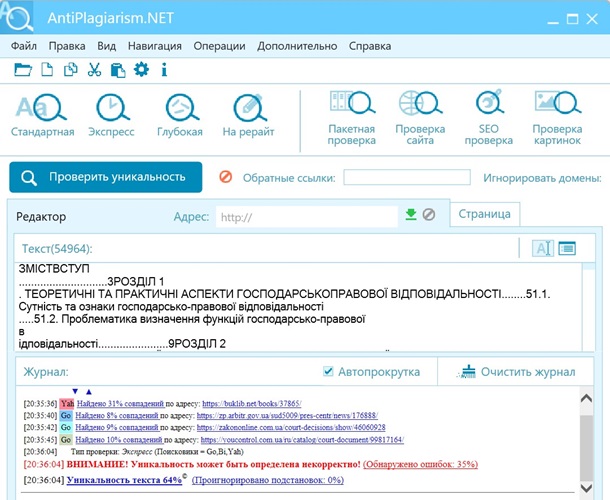This screenshot has height=500, width=610.
Task: Open Проверка картинок tool
Action: pyautogui.click(x=557, y=118)
